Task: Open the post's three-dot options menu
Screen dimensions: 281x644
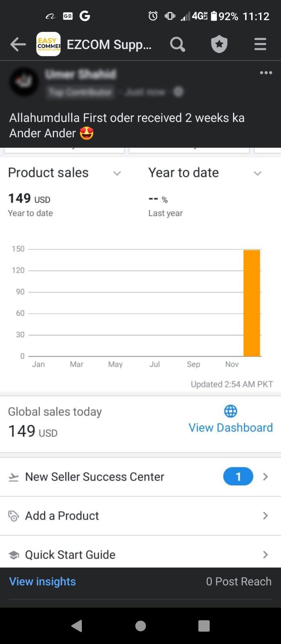Action: pos(266,73)
